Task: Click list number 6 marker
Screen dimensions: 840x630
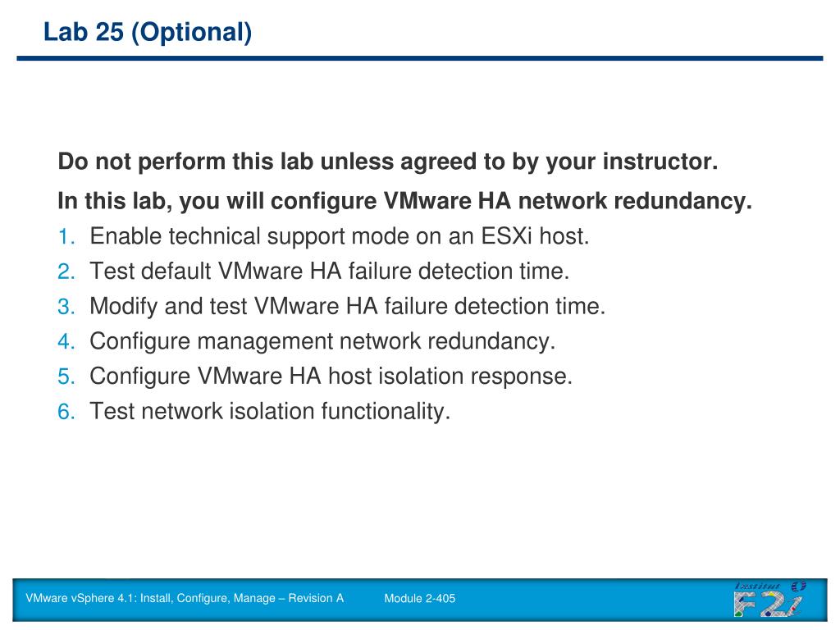Action: click(x=66, y=412)
